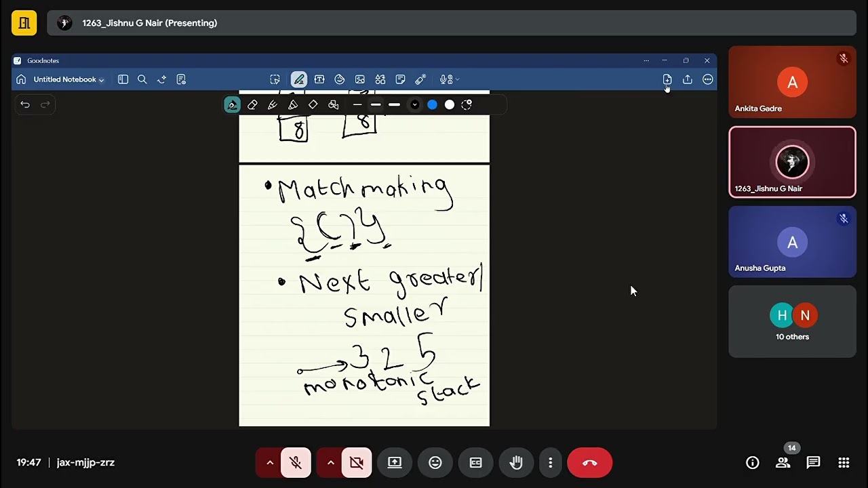Go to Goodnotes home library

pos(21,79)
